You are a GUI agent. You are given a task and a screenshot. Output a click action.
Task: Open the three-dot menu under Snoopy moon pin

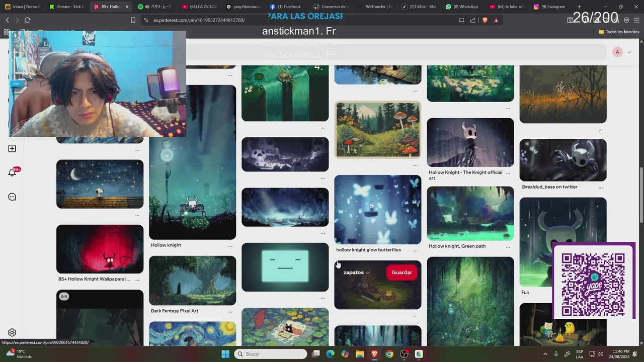point(137,215)
